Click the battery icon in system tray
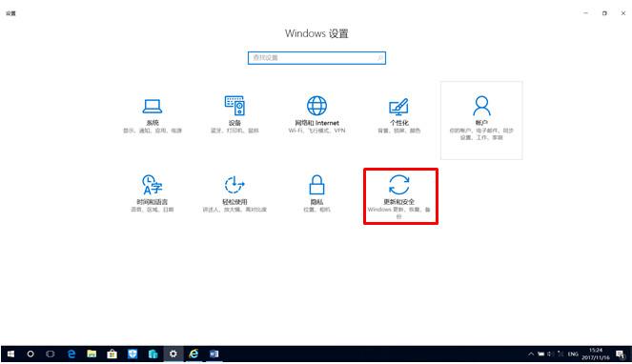The width and height of the screenshot is (632, 364). (540, 354)
